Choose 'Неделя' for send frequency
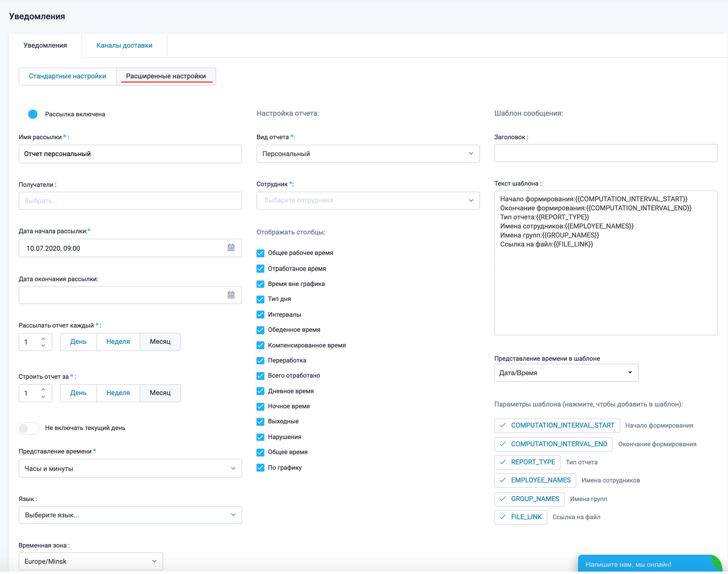Image resolution: width=728 pixels, height=574 pixels. click(x=118, y=342)
